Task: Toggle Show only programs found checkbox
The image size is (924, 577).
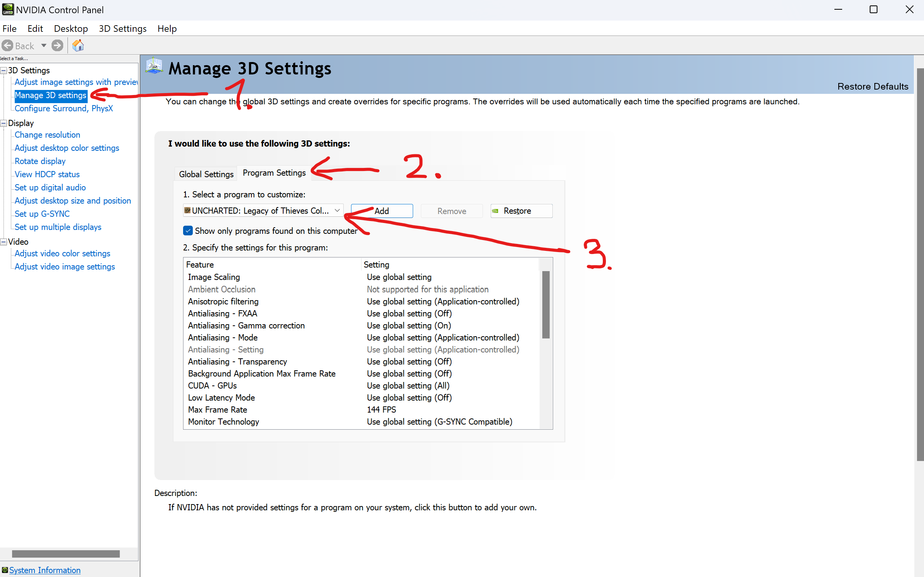Action: click(x=188, y=231)
